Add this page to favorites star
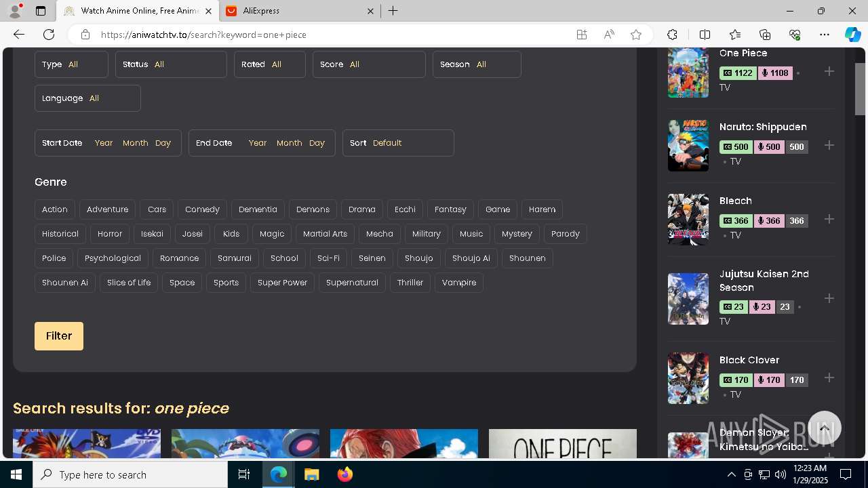Image resolution: width=868 pixels, height=488 pixels. pyautogui.click(x=636, y=35)
